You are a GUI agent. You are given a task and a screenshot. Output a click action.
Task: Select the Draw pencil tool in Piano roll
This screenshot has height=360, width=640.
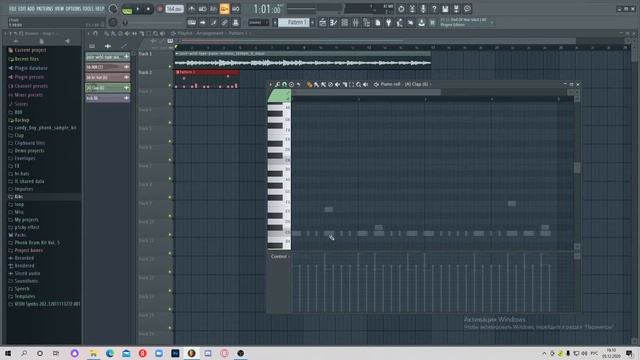309,84
